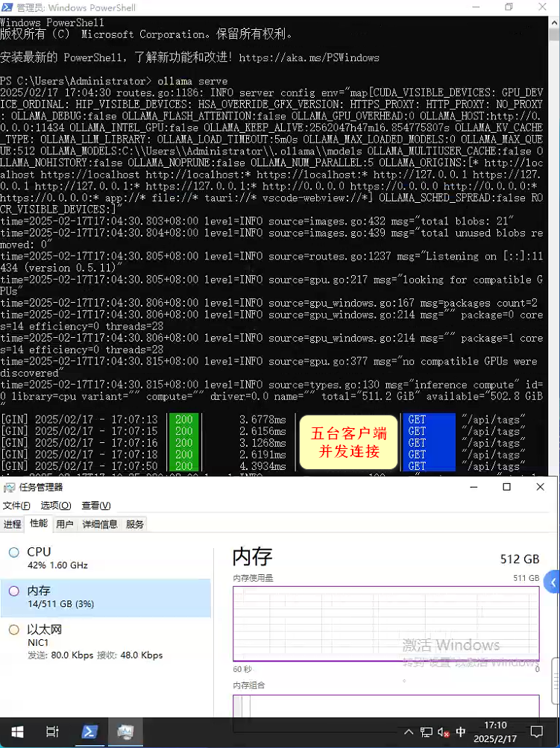The width and height of the screenshot is (560, 748).
Task: Click the 200 status at 17:07:13
Action: (x=183, y=420)
